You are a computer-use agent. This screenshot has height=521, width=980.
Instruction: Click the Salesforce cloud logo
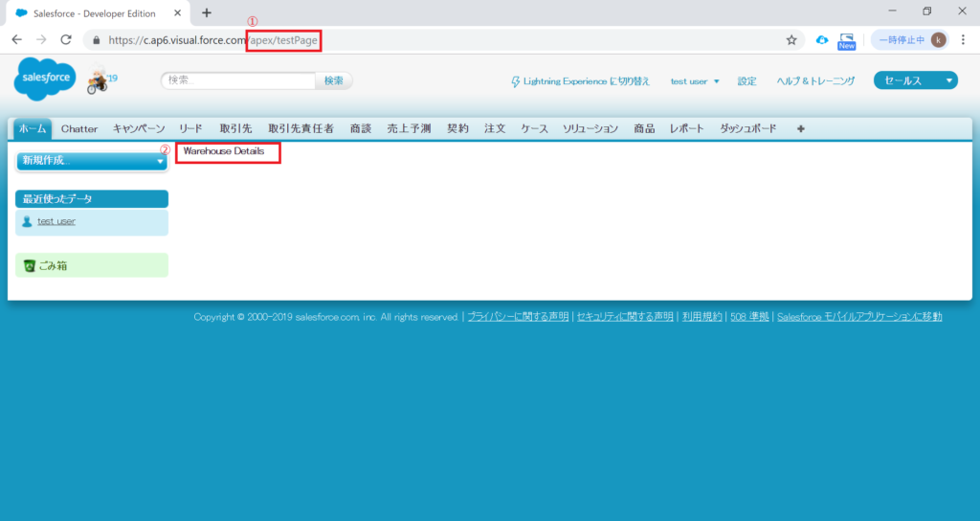[44, 79]
